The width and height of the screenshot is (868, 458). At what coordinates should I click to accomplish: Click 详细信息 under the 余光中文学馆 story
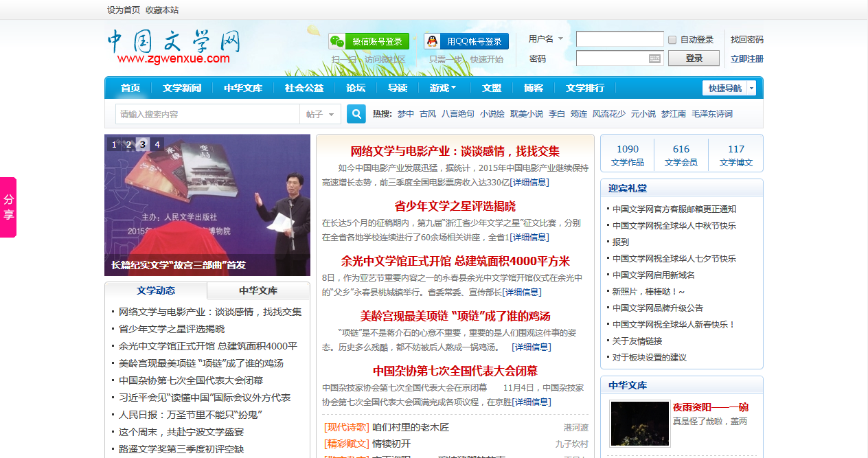(522, 292)
